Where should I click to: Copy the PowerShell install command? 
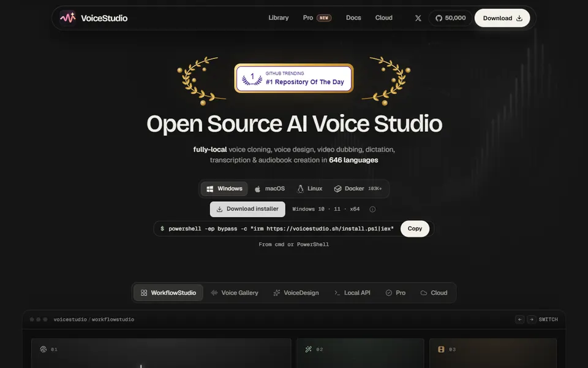point(415,229)
